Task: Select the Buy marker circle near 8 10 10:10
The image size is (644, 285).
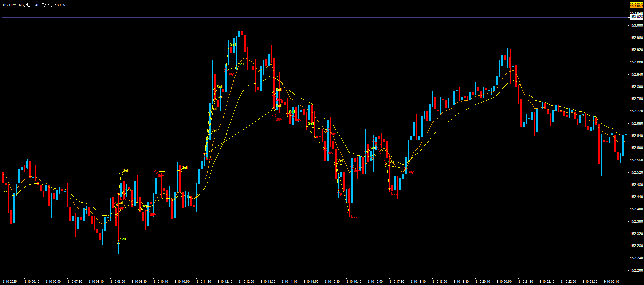Action: (x=156, y=172)
